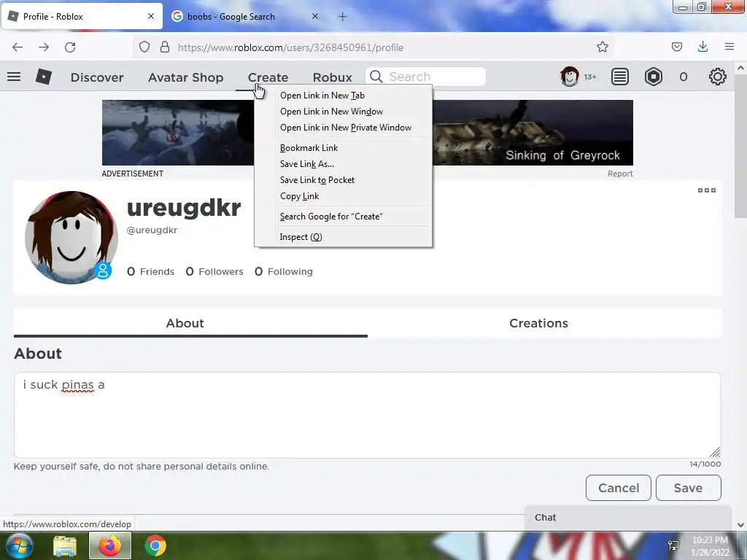The image size is (747, 560).
Task: Open profile three-dots options menu
Action: tap(706, 190)
